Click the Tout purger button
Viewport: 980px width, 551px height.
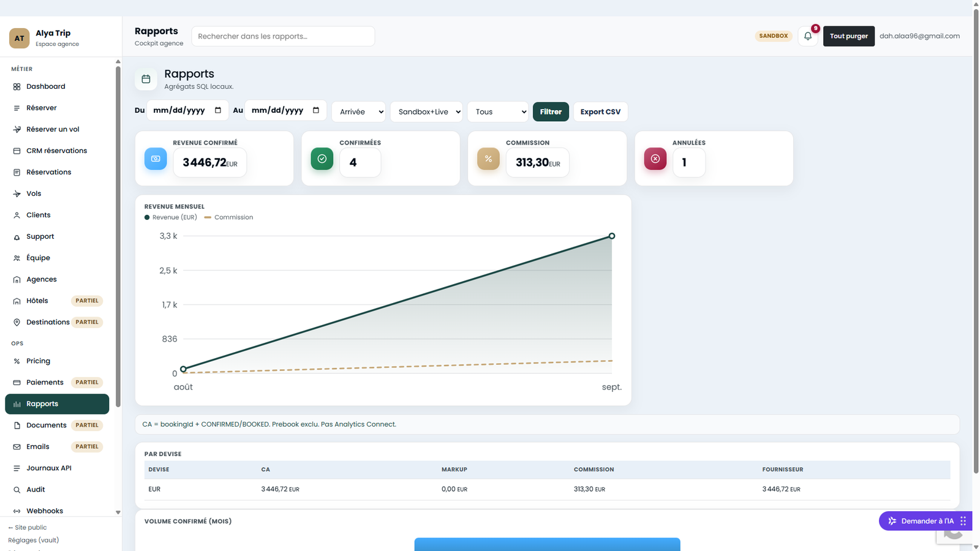tap(849, 36)
